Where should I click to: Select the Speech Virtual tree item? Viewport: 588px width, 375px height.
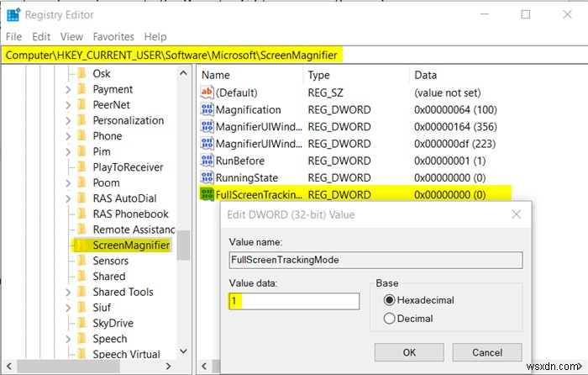(126, 354)
